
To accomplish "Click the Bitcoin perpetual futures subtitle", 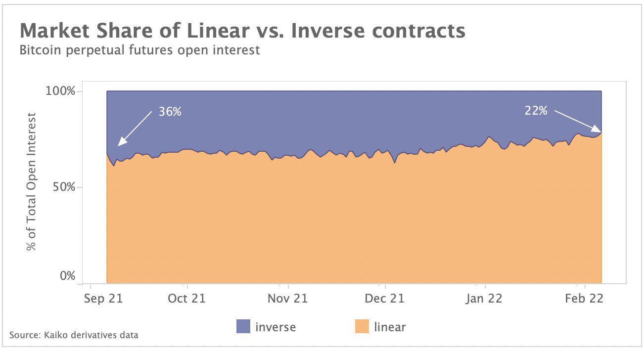I will tap(139, 50).
